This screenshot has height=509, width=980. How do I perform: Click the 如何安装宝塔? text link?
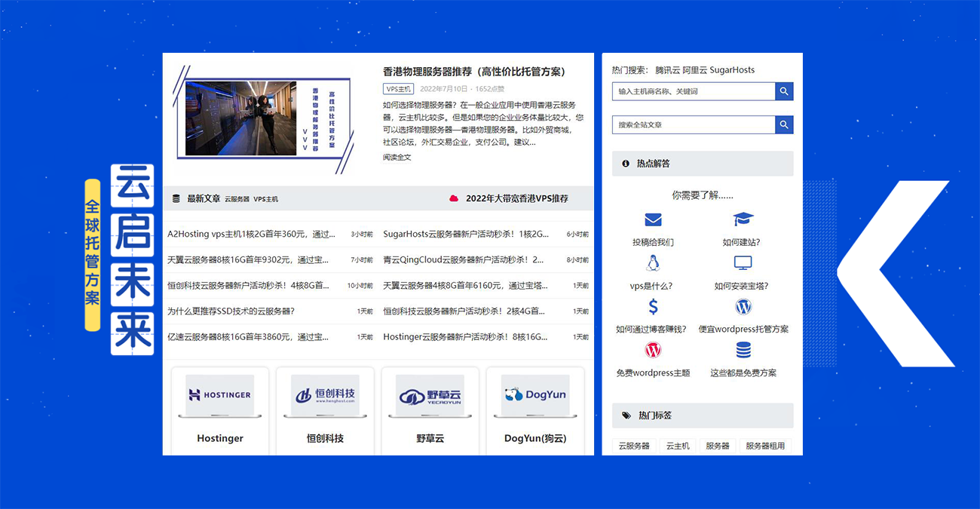coord(742,286)
